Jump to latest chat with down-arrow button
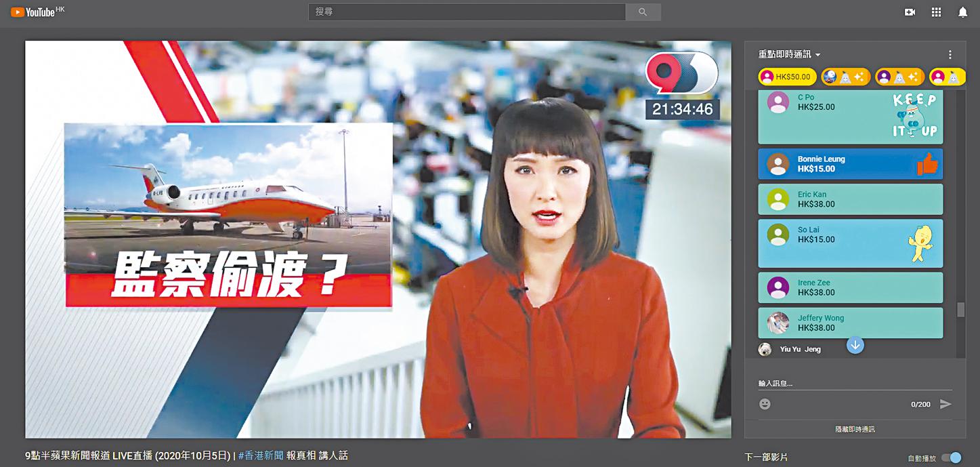Viewport: 980px width, 467px height. click(x=855, y=345)
